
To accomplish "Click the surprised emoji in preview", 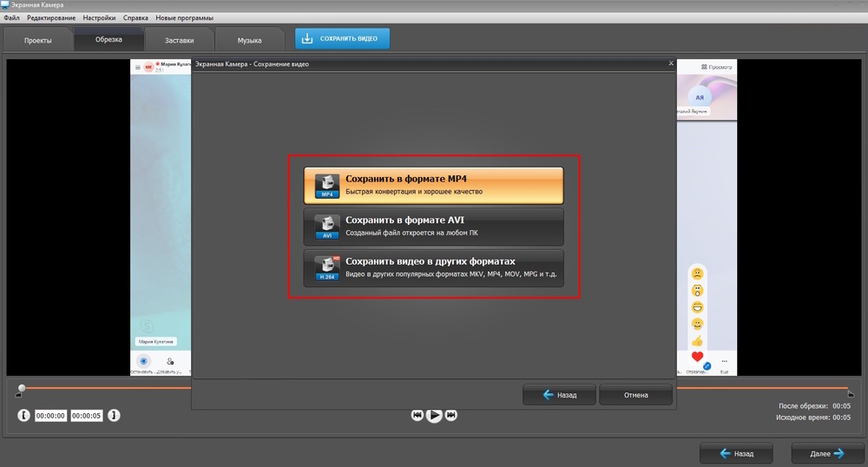I will [x=698, y=290].
